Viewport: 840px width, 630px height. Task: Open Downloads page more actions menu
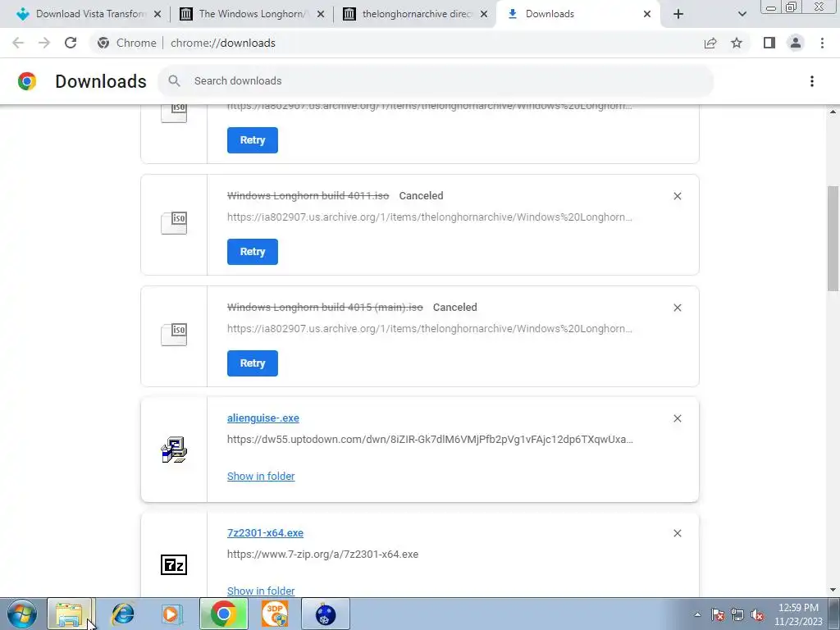811,81
